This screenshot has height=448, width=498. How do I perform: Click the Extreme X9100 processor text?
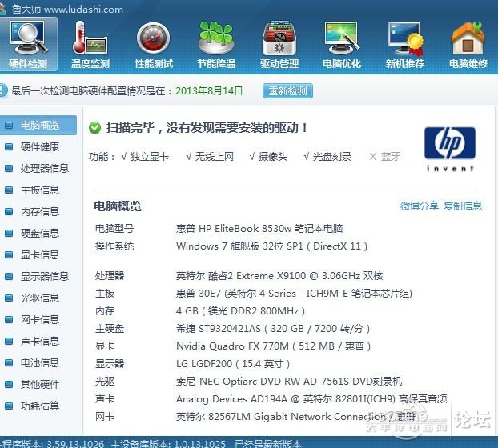tap(279, 276)
